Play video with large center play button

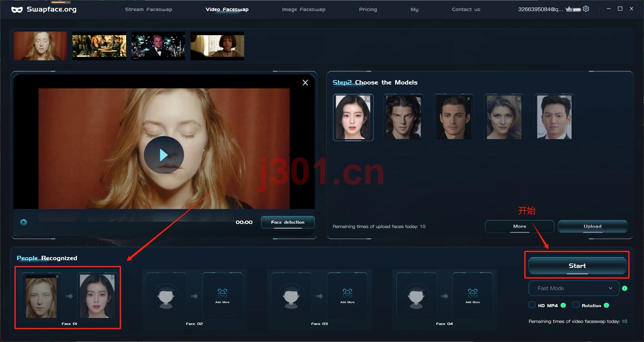164,155
